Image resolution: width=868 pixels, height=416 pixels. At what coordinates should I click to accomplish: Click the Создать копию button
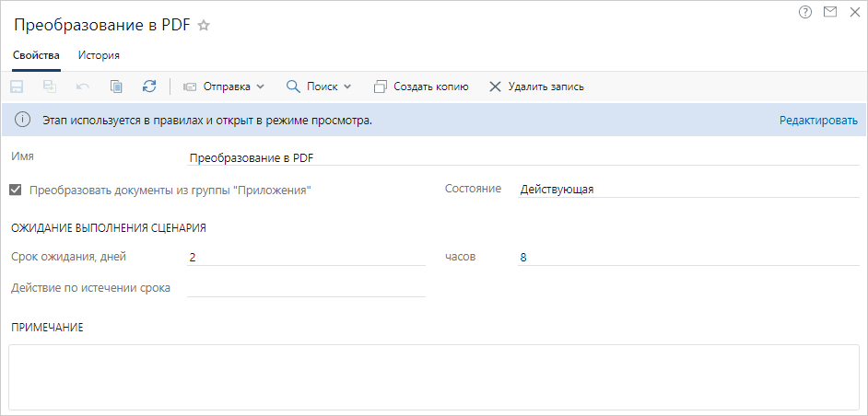coord(422,87)
